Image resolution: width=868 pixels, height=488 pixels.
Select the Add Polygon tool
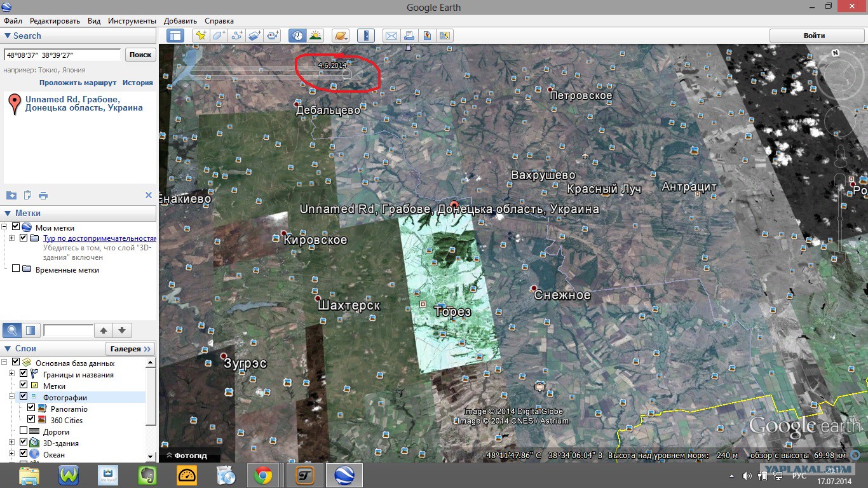pyautogui.click(x=219, y=36)
